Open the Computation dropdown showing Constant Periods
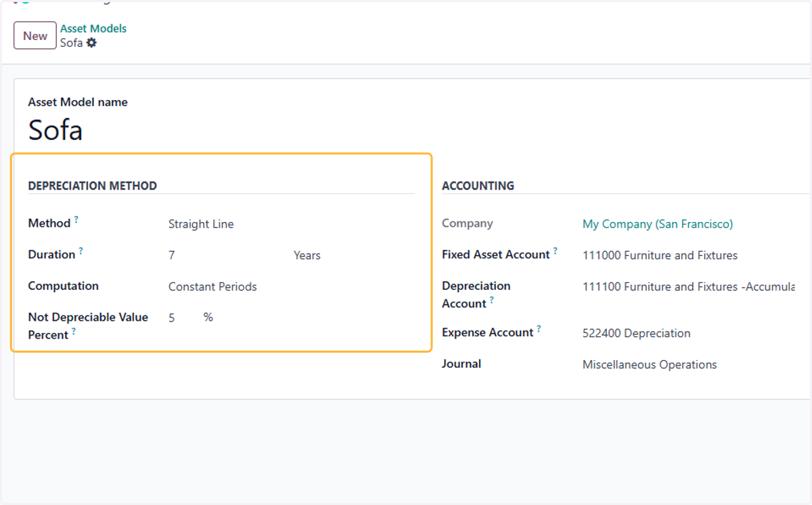812x505 pixels. 291,286
